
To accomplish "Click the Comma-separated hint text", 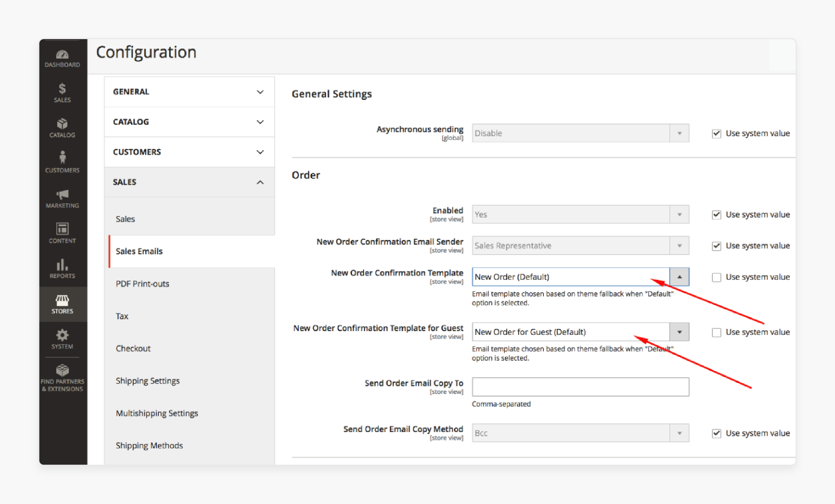I will [x=501, y=404].
